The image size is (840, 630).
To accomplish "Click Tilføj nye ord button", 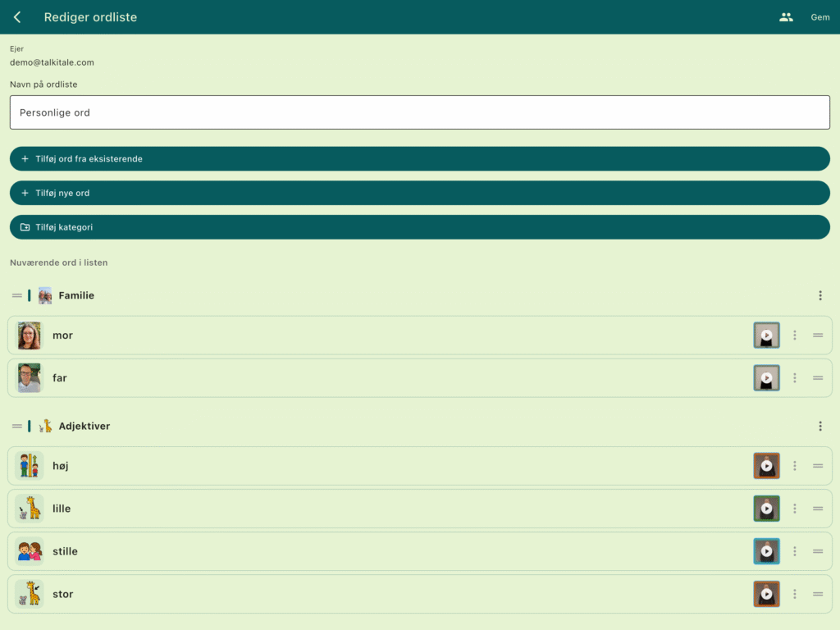I will click(420, 193).
